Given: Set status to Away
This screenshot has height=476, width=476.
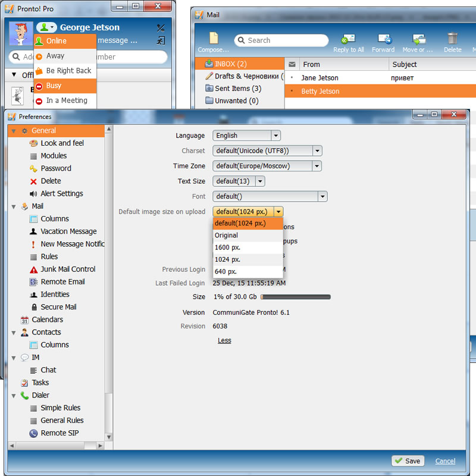Looking at the screenshot, I should tap(65, 56).
